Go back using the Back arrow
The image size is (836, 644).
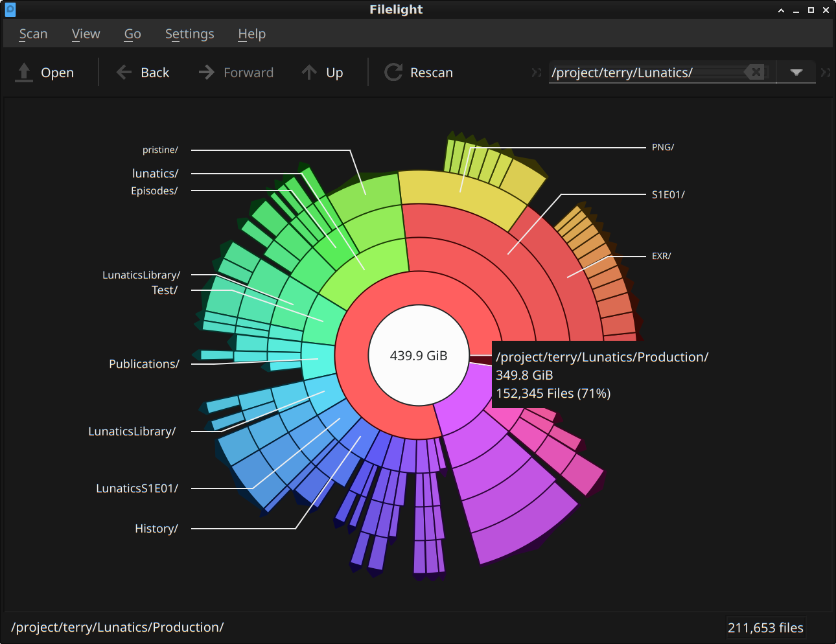(x=124, y=72)
